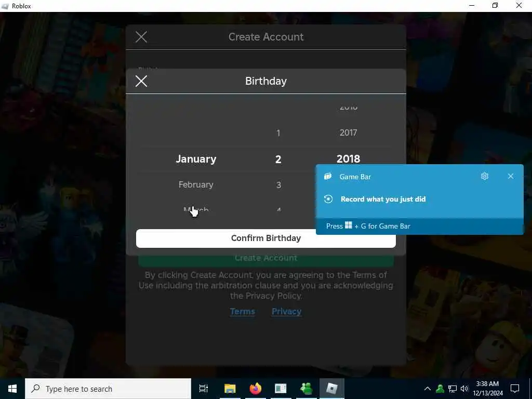Click the Roblox title bar app icon

(5, 6)
